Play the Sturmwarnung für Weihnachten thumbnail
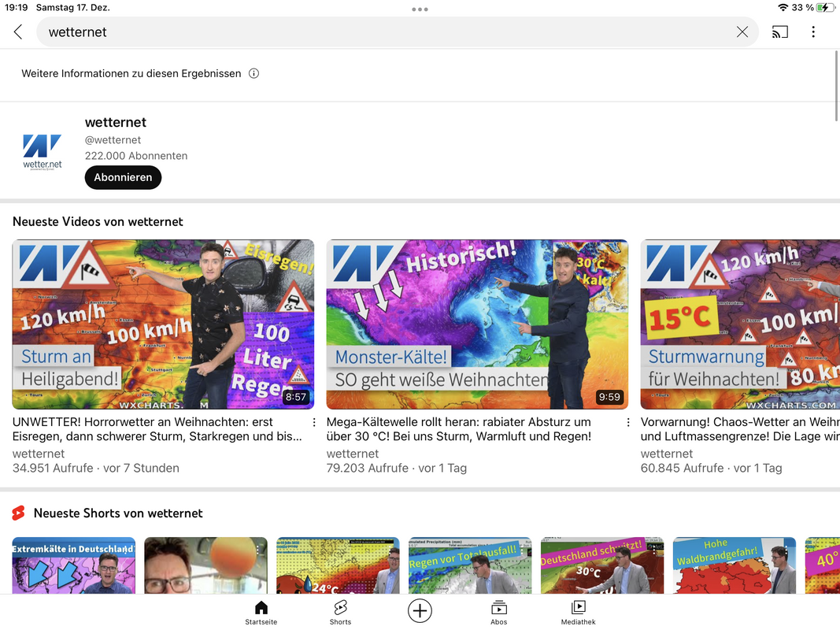The image size is (840, 630). coord(740,324)
